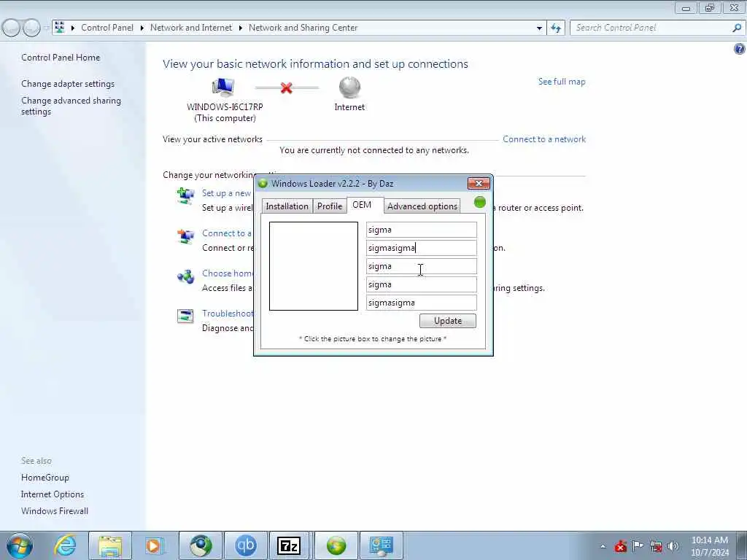Screen dimensions: 747x560
Task: Open Change advanced sharing settings
Action: (x=71, y=106)
